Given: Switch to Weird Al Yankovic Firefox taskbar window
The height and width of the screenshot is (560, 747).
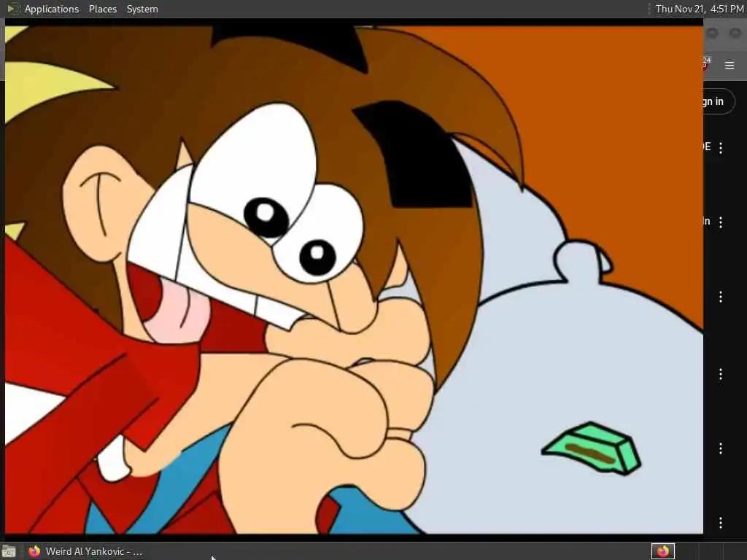Looking at the screenshot, I should [85, 551].
